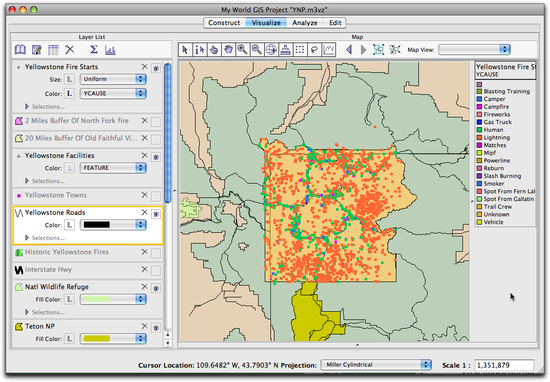Image resolution: width=550 pixels, height=382 pixels.
Task: Click the globe zoom to all tool
Action: (271, 49)
